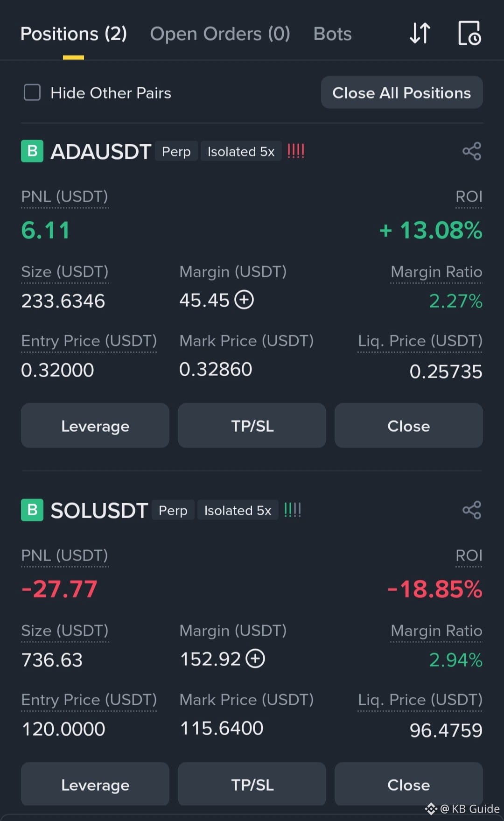Screen dimensions: 504x821
Task: Set TP/SL for SOLUSDT position
Action: (252, 784)
